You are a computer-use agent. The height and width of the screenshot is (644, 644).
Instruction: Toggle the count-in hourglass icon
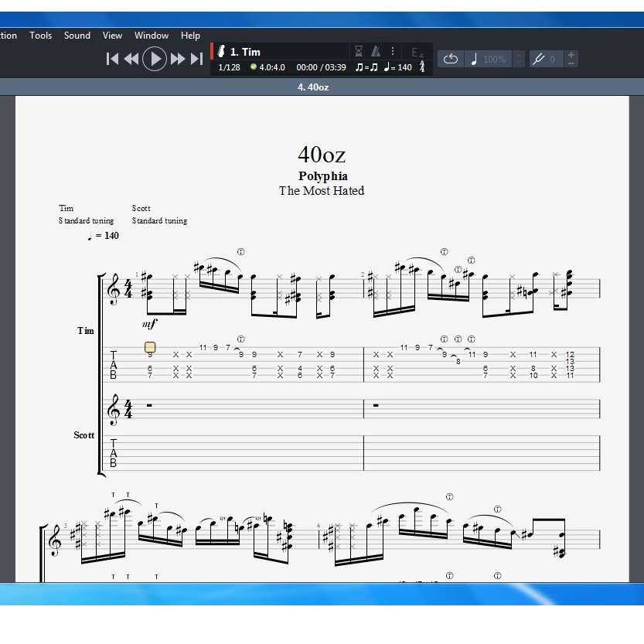[359, 51]
